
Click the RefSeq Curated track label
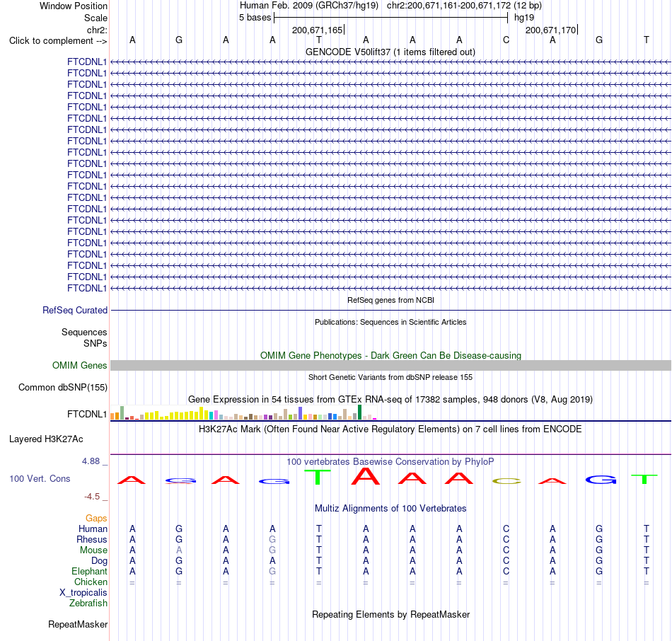click(x=75, y=310)
